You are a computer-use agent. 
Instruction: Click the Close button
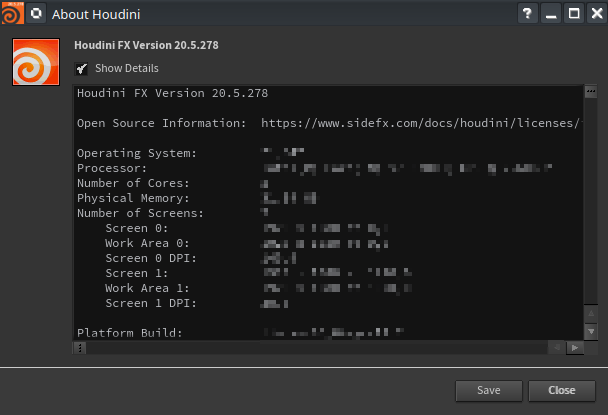pyautogui.click(x=561, y=391)
